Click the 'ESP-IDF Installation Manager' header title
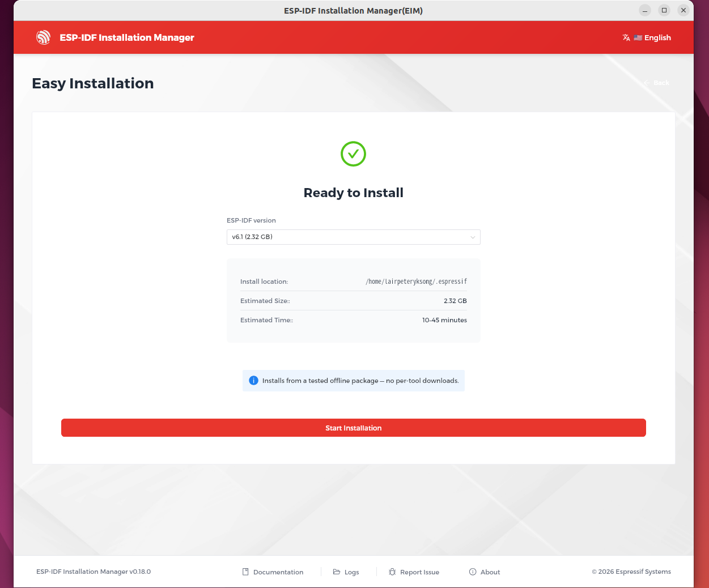The image size is (709, 588). pos(127,37)
